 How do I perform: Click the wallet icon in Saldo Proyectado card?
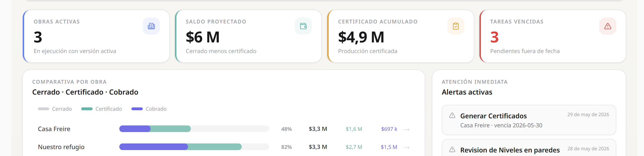303,26
